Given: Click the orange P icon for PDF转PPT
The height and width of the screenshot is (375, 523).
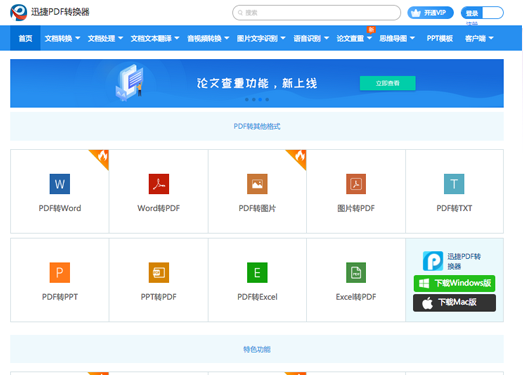Looking at the screenshot, I should pyautogui.click(x=60, y=273).
